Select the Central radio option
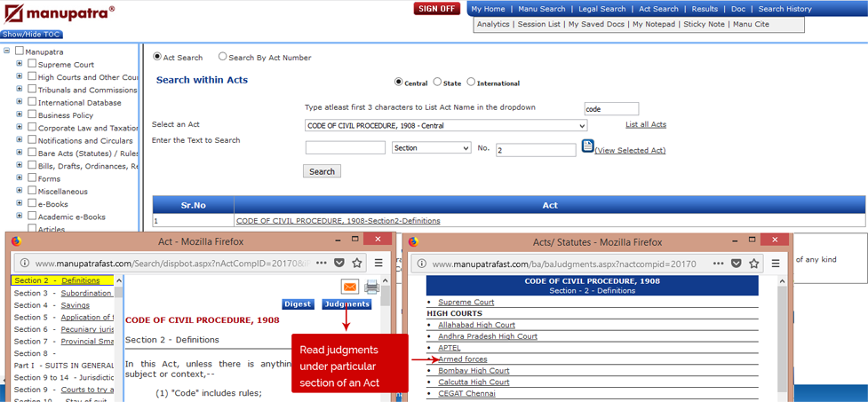Screen dimensions: 868x402 pyautogui.click(x=398, y=82)
